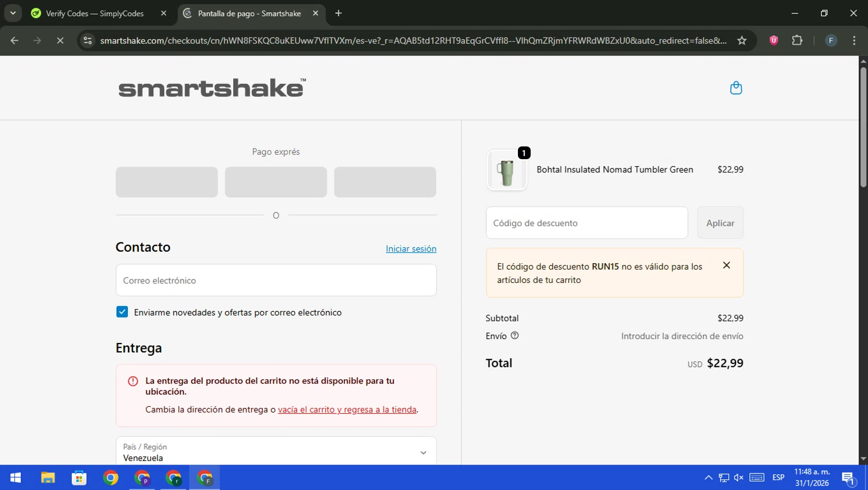This screenshot has width=868, height=490.
Task: Open the touch keyboard tray icon
Action: [757, 478]
